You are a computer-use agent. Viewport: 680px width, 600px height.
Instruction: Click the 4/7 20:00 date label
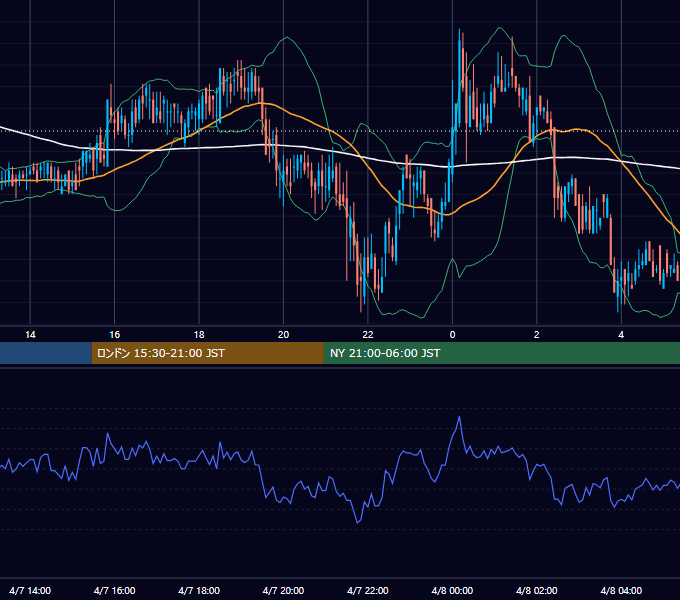point(283,590)
